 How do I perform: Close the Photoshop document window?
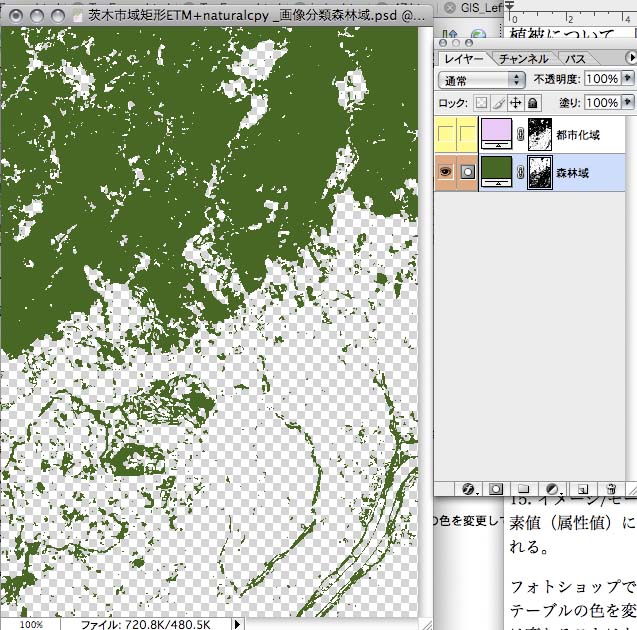pyautogui.click(x=16, y=16)
